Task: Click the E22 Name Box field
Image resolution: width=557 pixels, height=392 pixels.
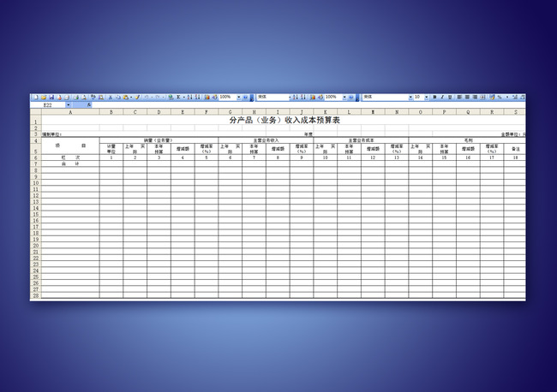Action: tap(48, 105)
